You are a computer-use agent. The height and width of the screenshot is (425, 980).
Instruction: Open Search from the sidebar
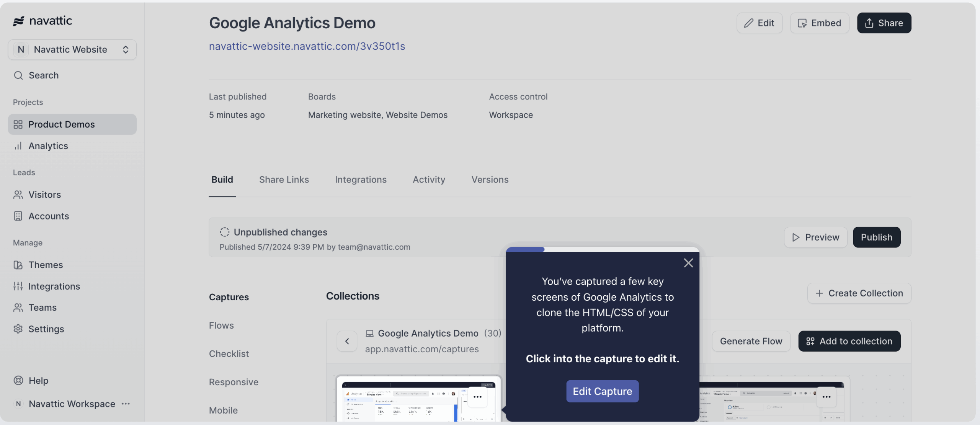[44, 75]
